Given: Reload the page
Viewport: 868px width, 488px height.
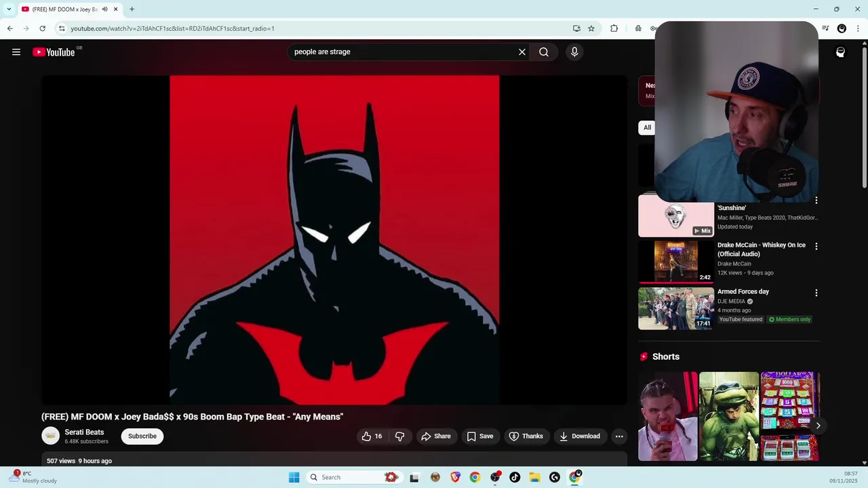Looking at the screenshot, I should (x=42, y=28).
